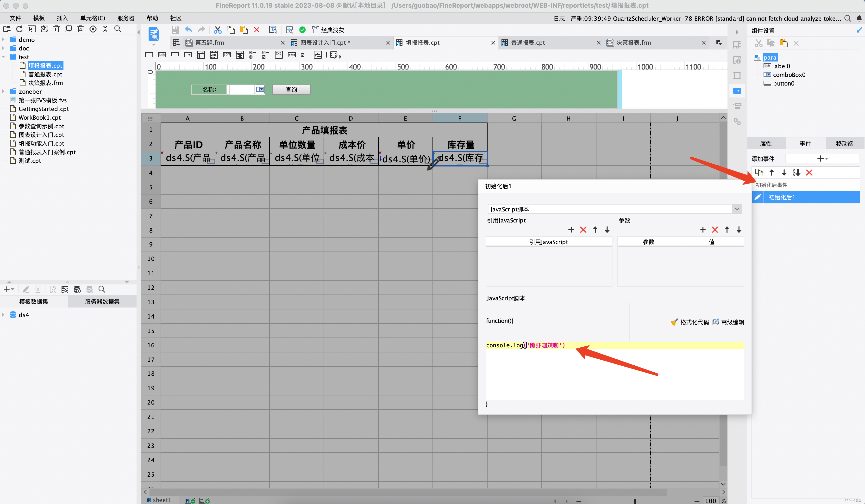Click the tree view widget icon
The height and width of the screenshot is (504, 865).
(318, 55)
